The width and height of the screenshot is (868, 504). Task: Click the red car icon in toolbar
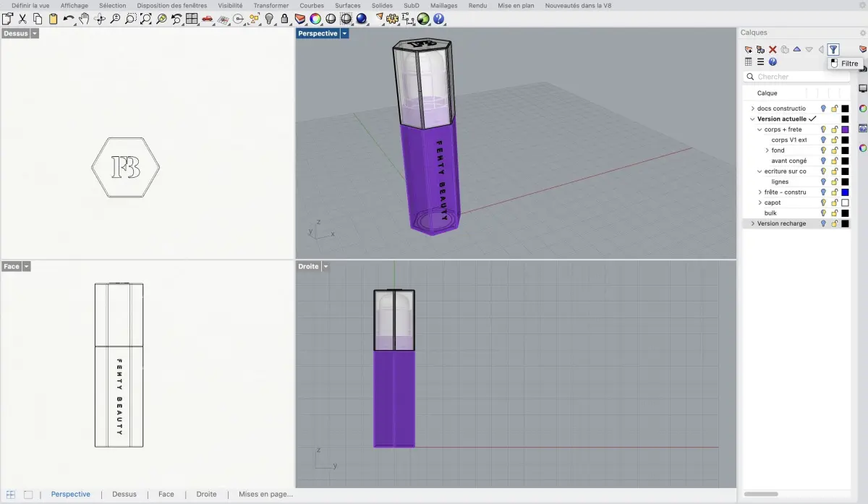(208, 19)
